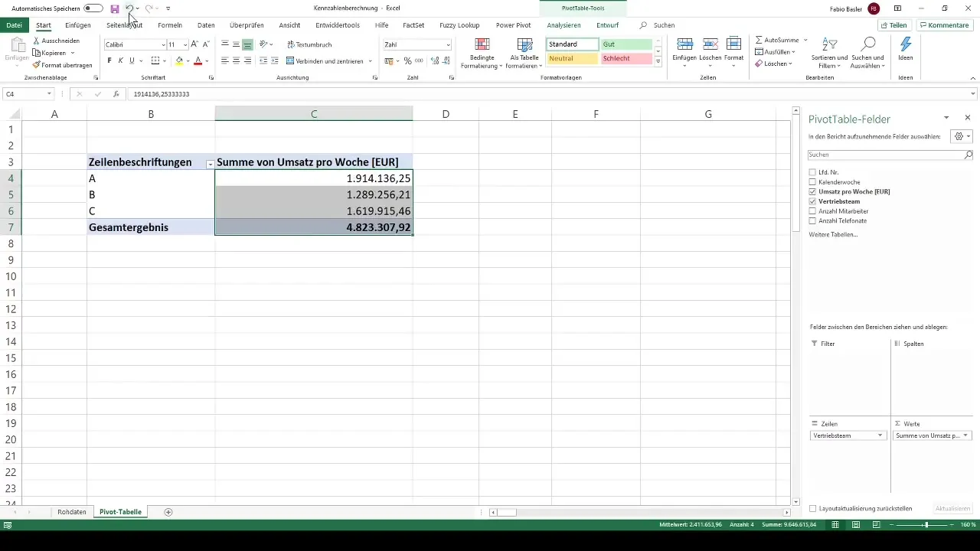Uncheck the Vertriebsteam field checkbox

[x=812, y=201]
